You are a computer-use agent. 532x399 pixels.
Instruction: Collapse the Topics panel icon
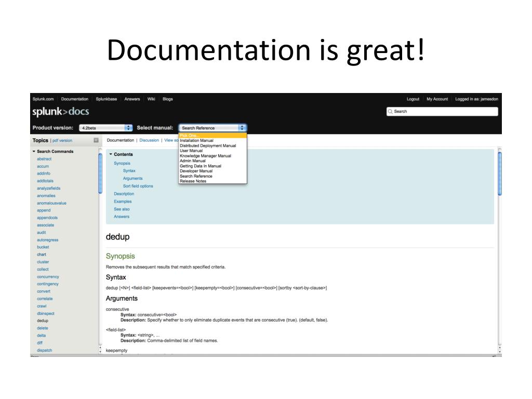(x=96, y=140)
